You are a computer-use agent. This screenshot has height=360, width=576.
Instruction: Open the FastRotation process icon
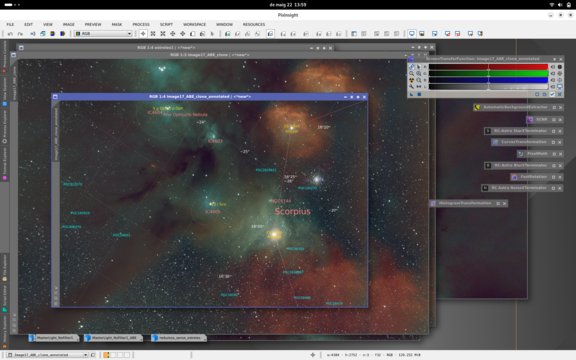(x=514, y=177)
